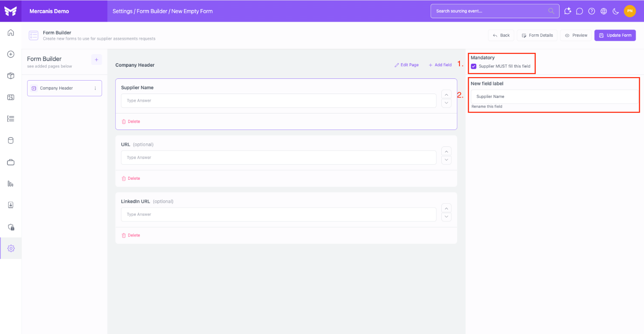Click the Company Header section title
This screenshot has width=644, height=334.
click(135, 65)
